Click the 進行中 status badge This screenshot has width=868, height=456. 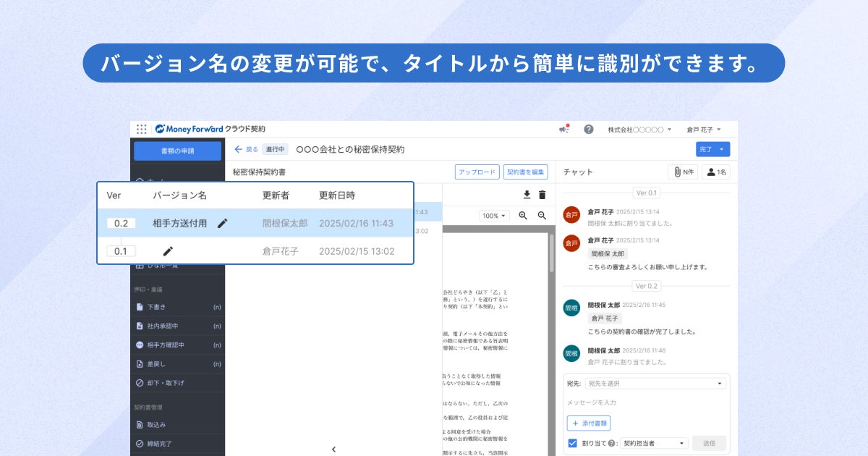pos(275,149)
